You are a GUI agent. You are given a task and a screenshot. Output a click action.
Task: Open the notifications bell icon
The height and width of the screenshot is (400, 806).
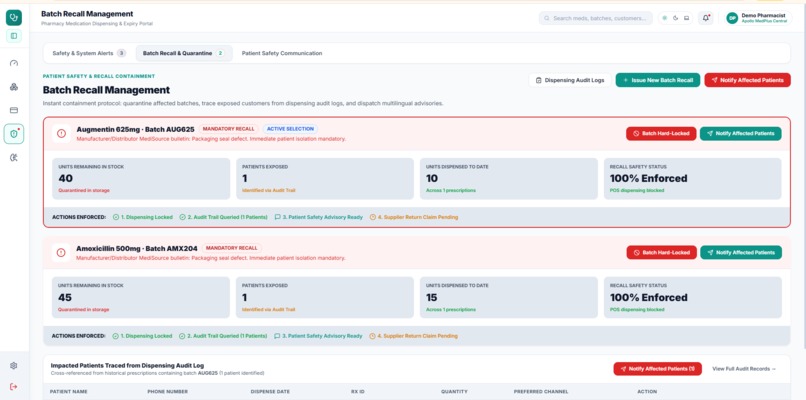(x=706, y=18)
